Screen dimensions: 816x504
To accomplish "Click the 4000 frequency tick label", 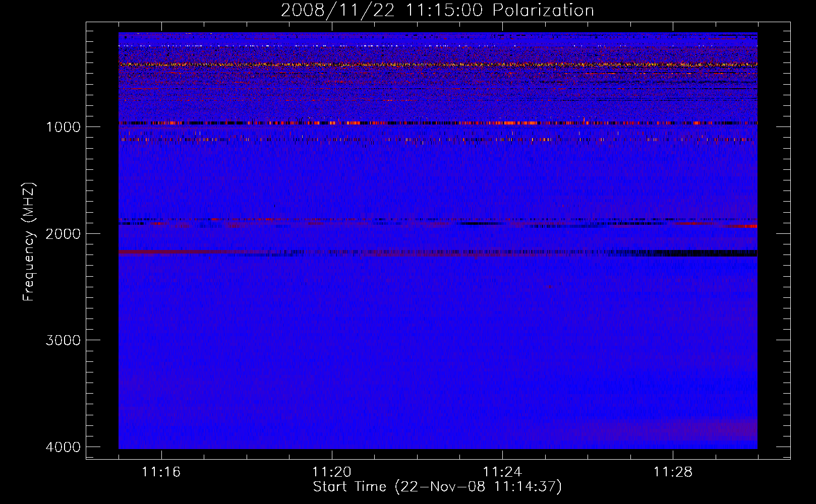I will [63, 447].
